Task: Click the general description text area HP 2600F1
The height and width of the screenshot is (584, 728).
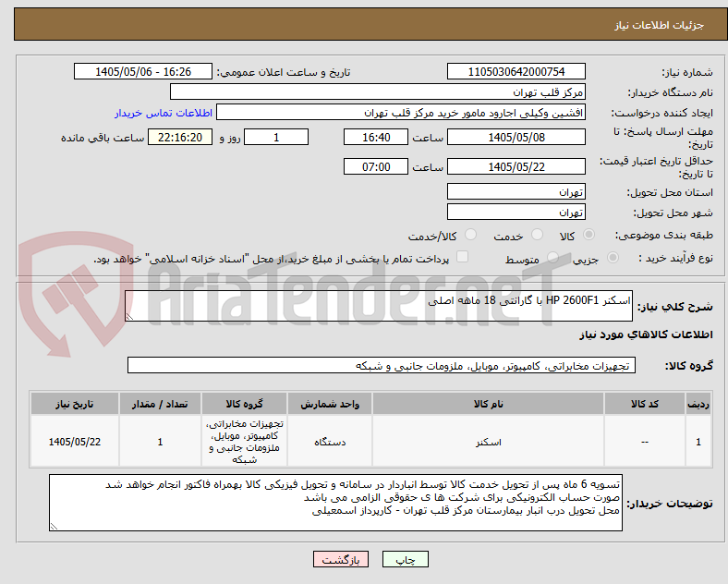Action: (x=379, y=306)
